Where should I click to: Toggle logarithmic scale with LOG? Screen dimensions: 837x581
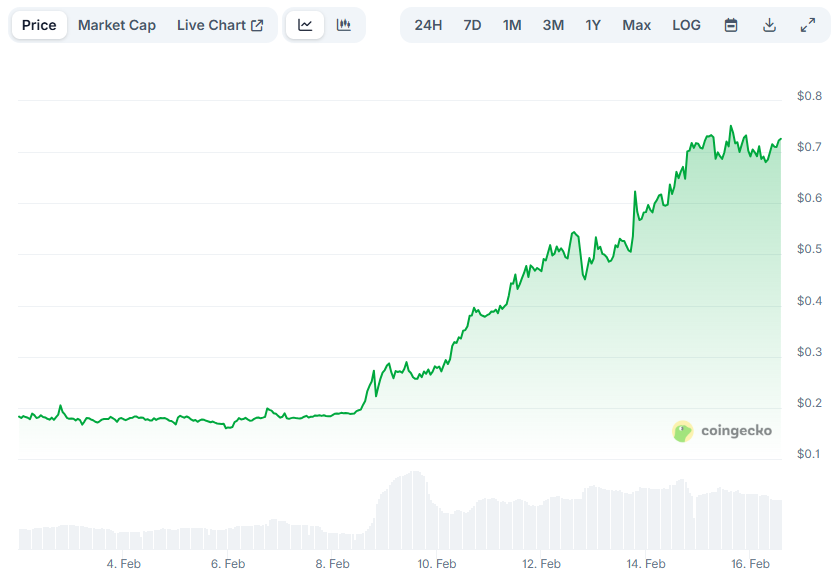[x=686, y=24]
